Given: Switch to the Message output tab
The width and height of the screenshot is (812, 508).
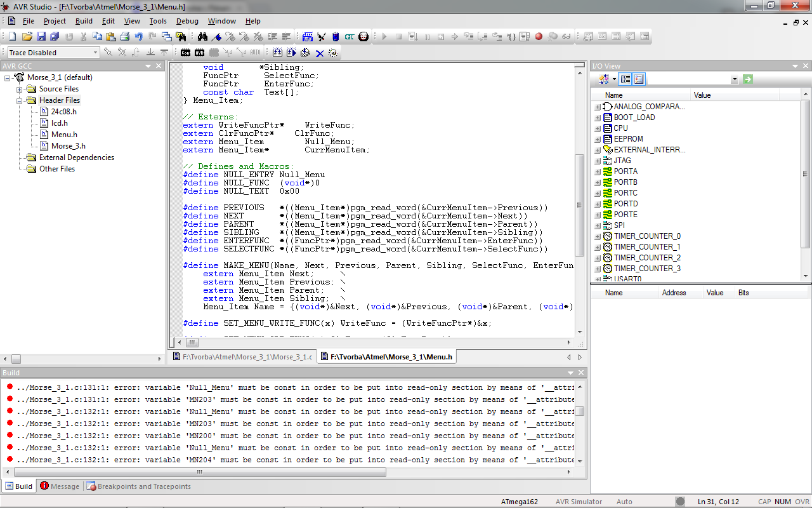Looking at the screenshot, I should 60,486.
